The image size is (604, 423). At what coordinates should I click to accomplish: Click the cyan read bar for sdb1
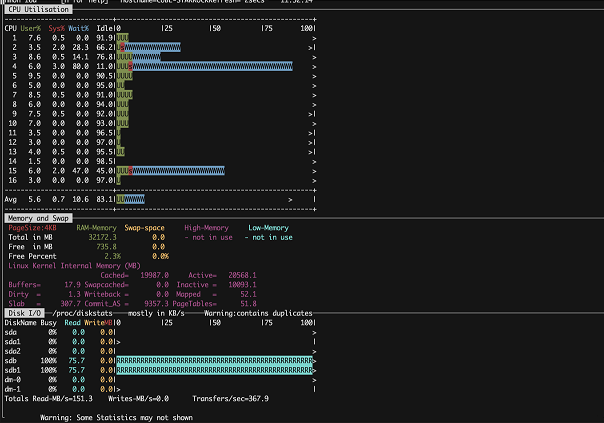215,370
